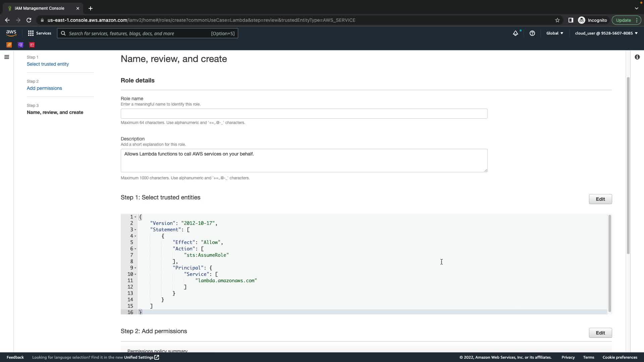Image resolution: width=644 pixels, height=362 pixels.
Task: Open the info panel icon at right
Action: pos(637,57)
